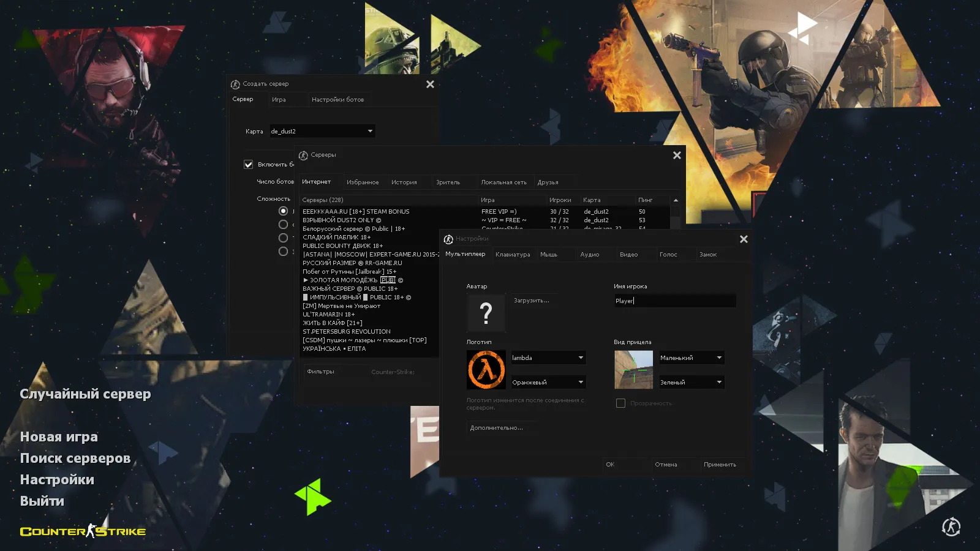Click the crosshair preview image
The image size is (980, 551).
(634, 369)
